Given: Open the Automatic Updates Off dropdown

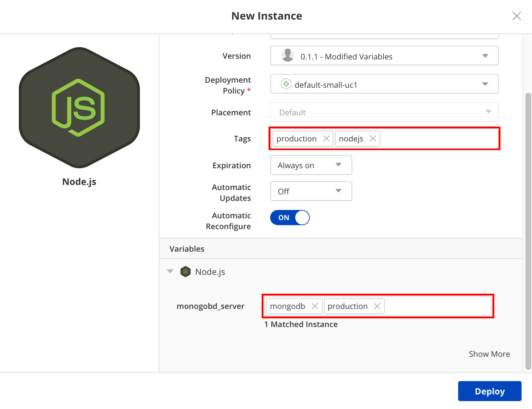Looking at the screenshot, I should point(311,191).
